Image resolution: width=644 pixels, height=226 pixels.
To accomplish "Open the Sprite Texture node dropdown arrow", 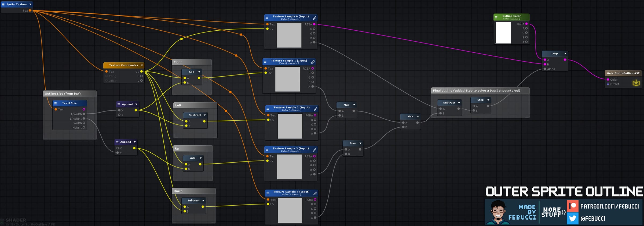I will [x=30, y=4].
